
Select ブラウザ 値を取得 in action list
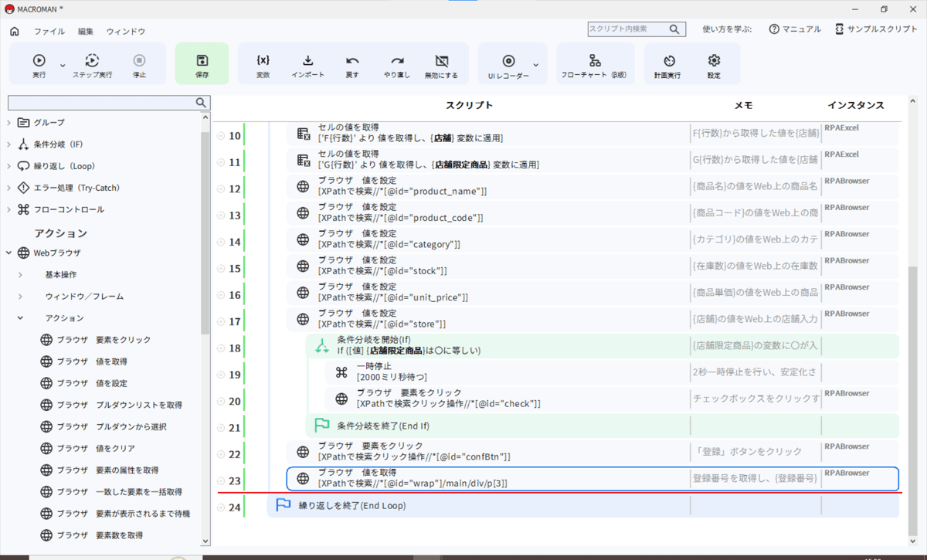[83, 361]
